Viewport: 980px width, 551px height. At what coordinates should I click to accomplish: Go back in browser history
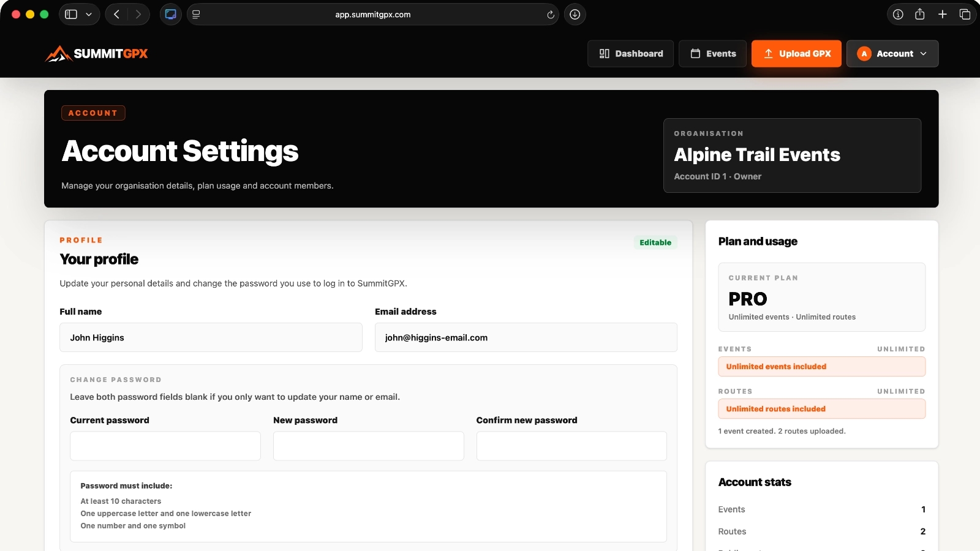pyautogui.click(x=116, y=14)
